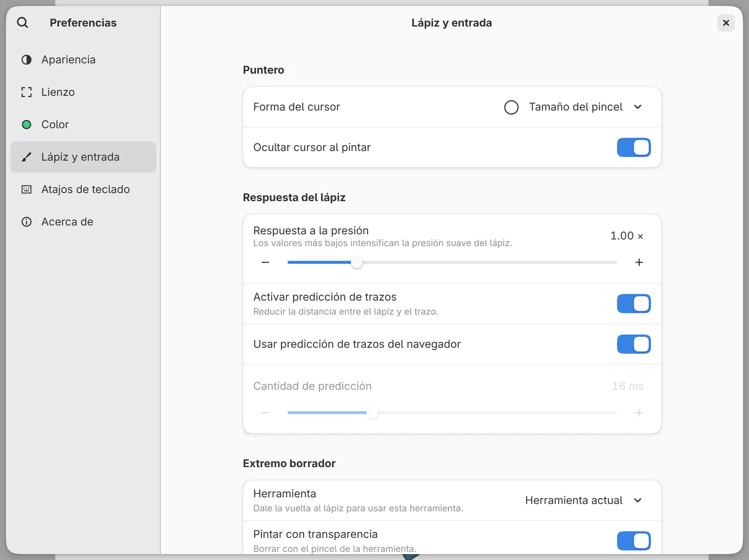Toggle Pintar con transparencia switch
749x560 pixels.
pyautogui.click(x=634, y=541)
